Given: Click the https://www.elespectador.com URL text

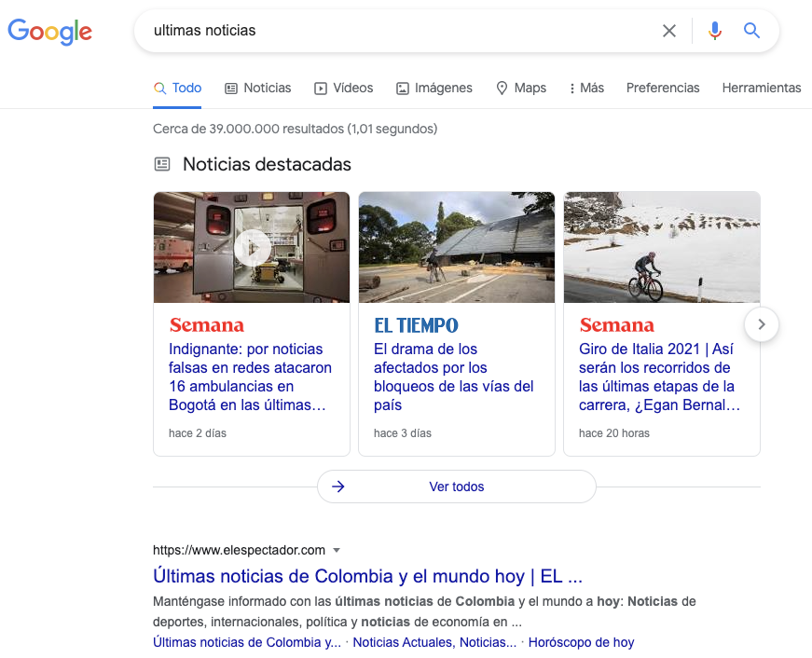Looking at the screenshot, I should click(x=239, y=550).
